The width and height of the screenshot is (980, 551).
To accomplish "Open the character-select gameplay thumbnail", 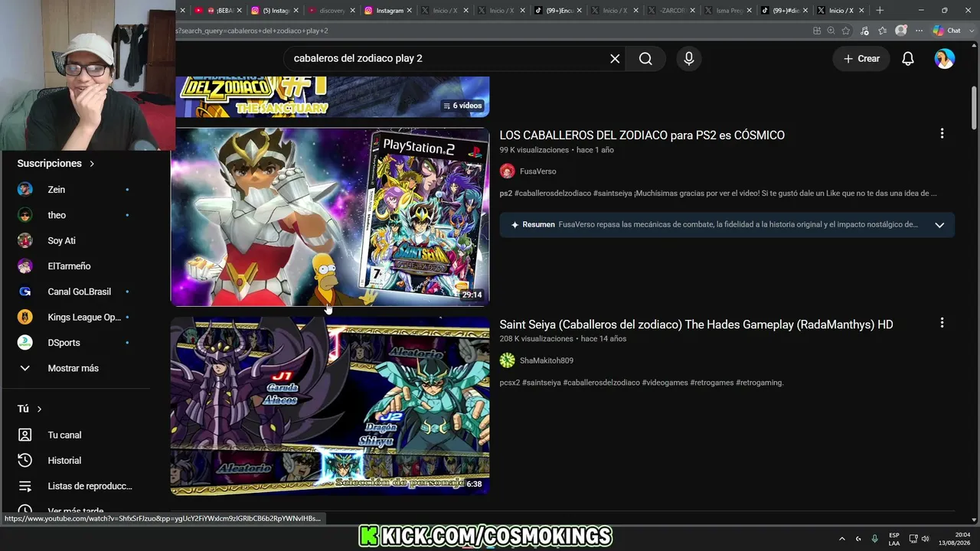I will click(x=330, y=406).
